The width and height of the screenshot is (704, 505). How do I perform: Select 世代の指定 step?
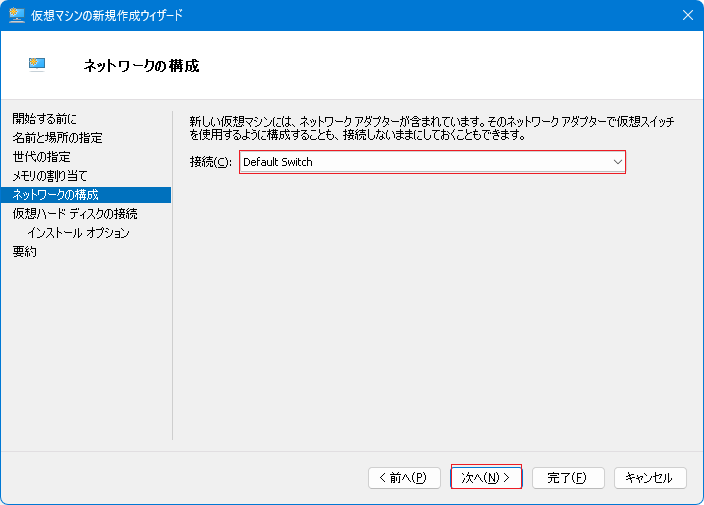point(42,157)
